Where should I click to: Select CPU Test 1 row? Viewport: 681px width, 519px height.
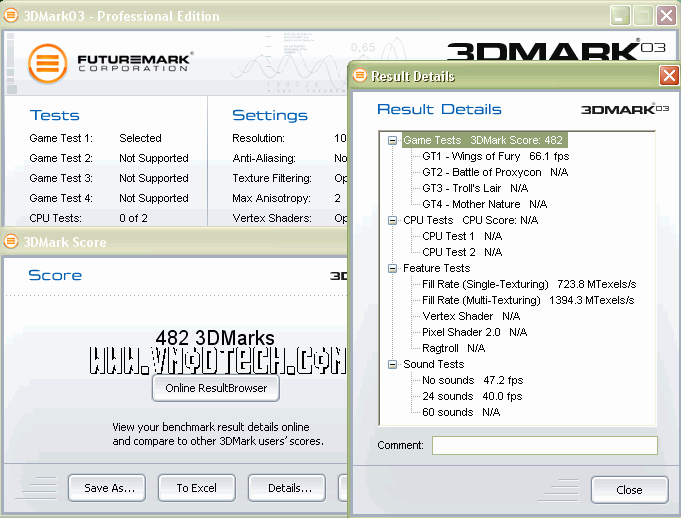[462, 236]
